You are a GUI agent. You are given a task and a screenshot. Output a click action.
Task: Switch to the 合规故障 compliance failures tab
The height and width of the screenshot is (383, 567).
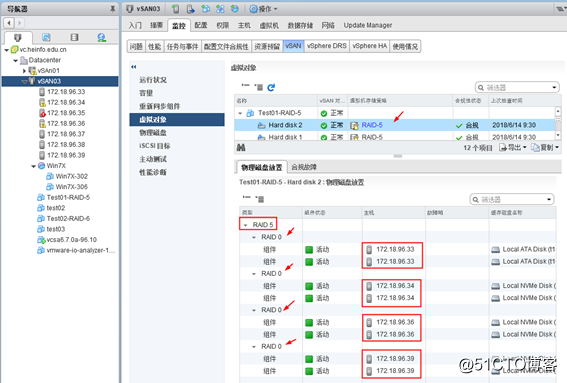pos(304,167)
